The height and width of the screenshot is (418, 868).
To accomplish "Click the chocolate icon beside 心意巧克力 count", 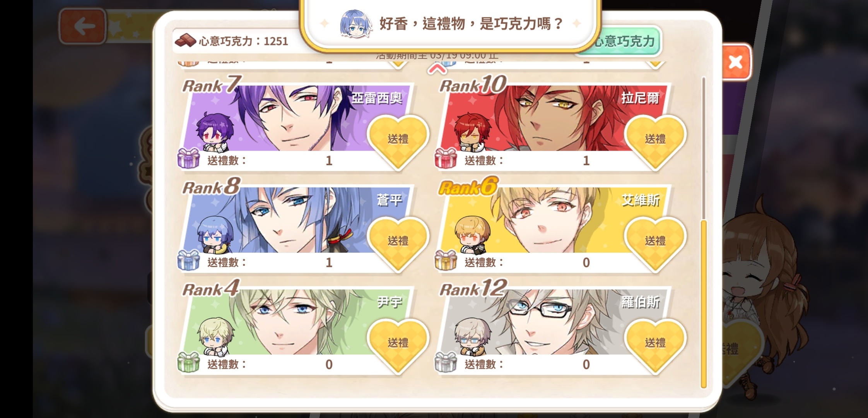I will tap(185, 40).
